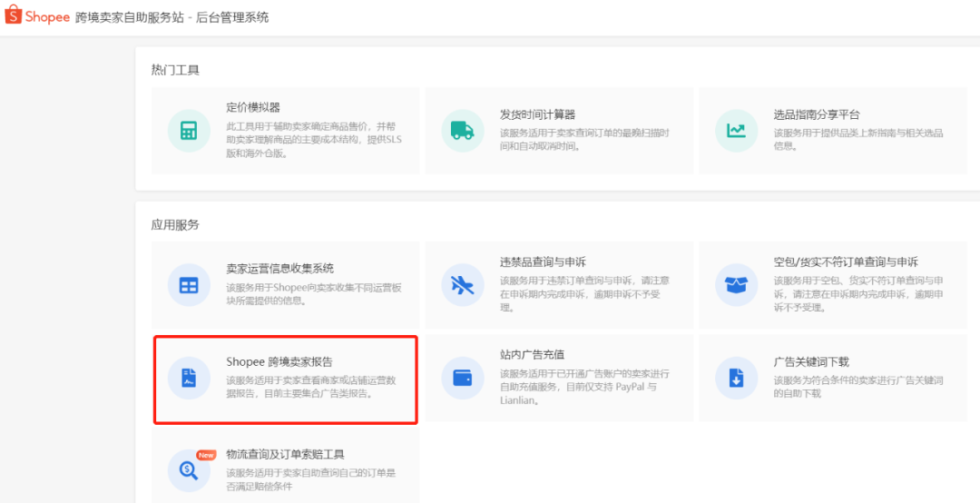980x503 pixels.
Task: Click the wallet icon for 站内广告充值
Action: (462, 378)
